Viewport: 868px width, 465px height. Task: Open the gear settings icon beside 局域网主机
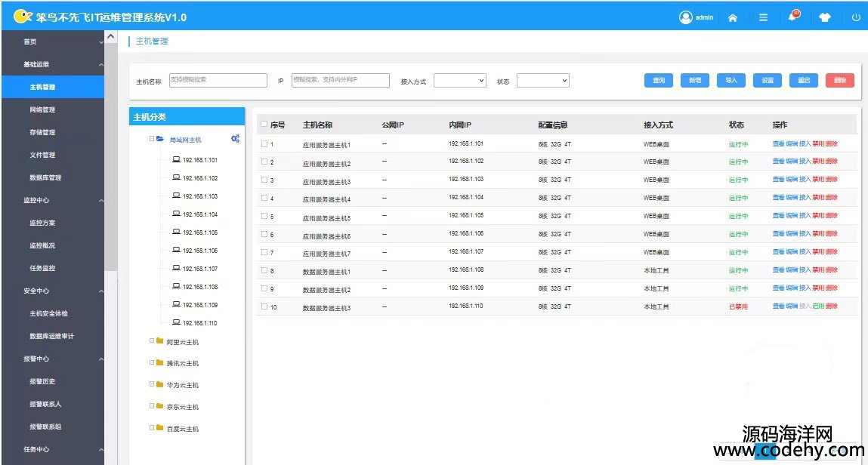235,139
